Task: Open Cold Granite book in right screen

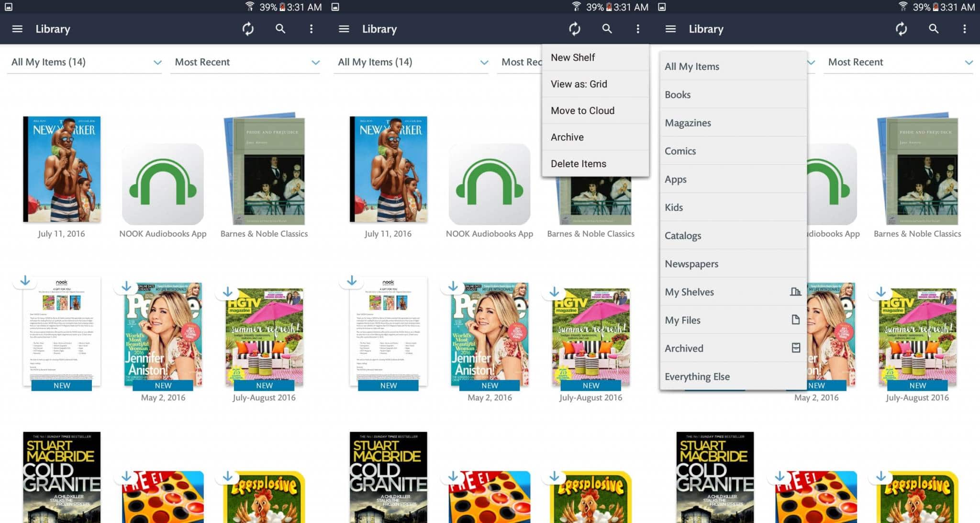Action: pos(715,477)
